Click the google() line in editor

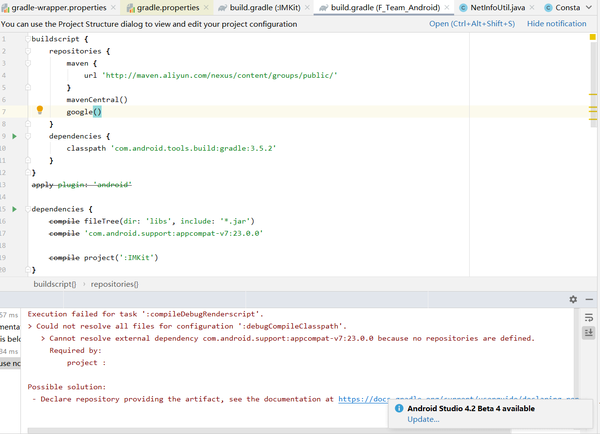coord(84,112)
